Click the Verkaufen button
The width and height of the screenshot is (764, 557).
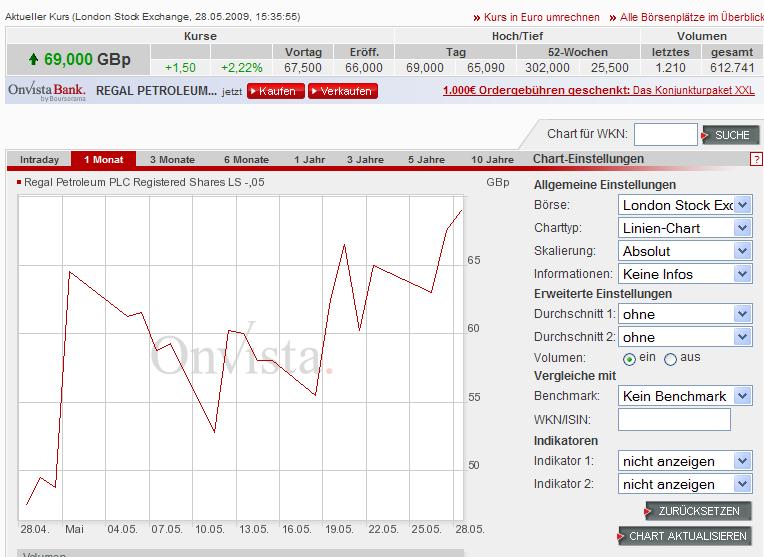(343, 91)
